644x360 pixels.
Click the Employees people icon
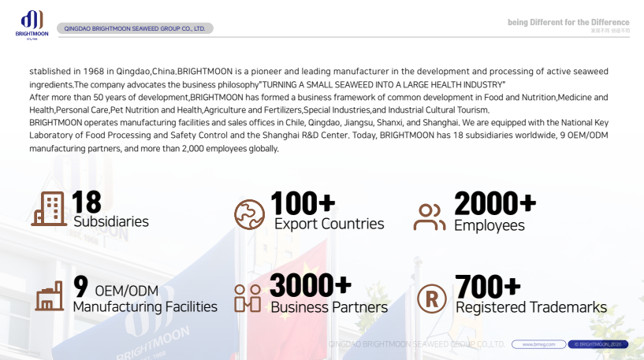pyautogui.click(x=429, y=217)
